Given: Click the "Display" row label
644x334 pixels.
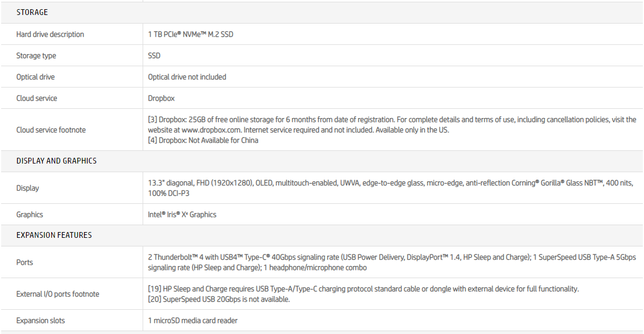Looking at the screenshot, I should (x=28, y=188).
